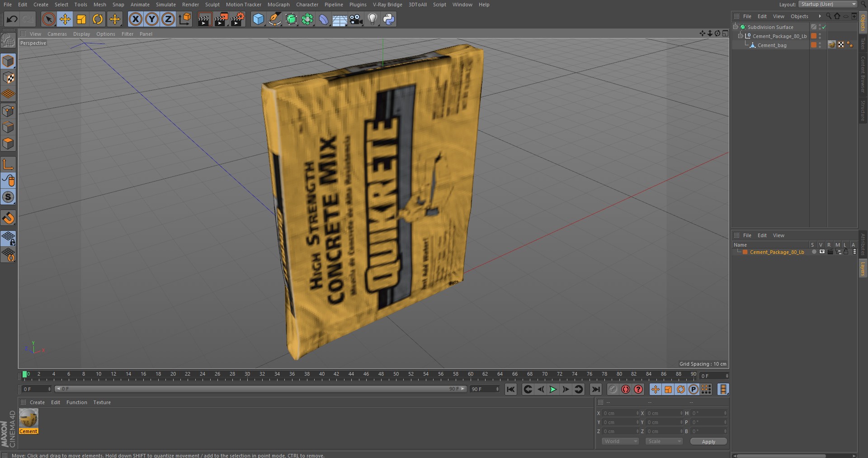This screenshot has width=868, height=458.
Task: Open material manager Create menu
Action: 37,402
